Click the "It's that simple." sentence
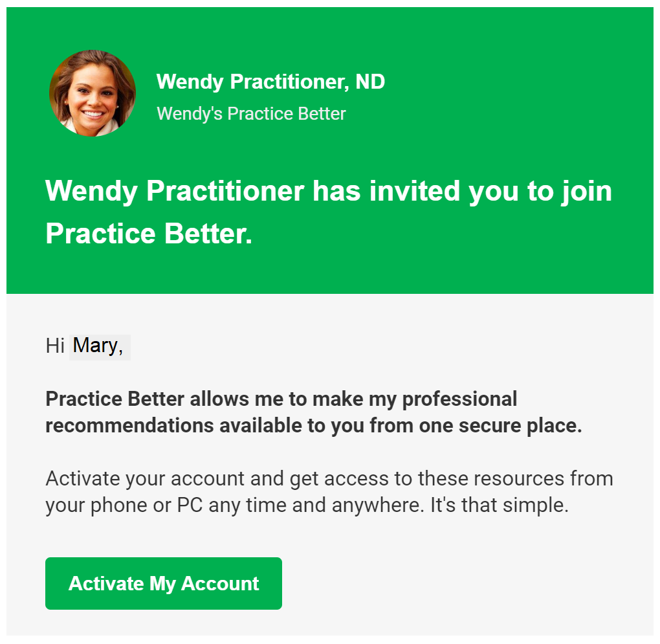660x644 pixels. coord(500,505)
